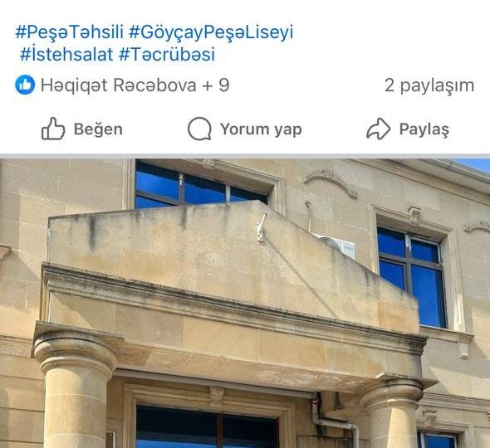Screen dimensions: 490x448
Task: Tap the right stone column in the photo
Action: [x=391, y=412]
